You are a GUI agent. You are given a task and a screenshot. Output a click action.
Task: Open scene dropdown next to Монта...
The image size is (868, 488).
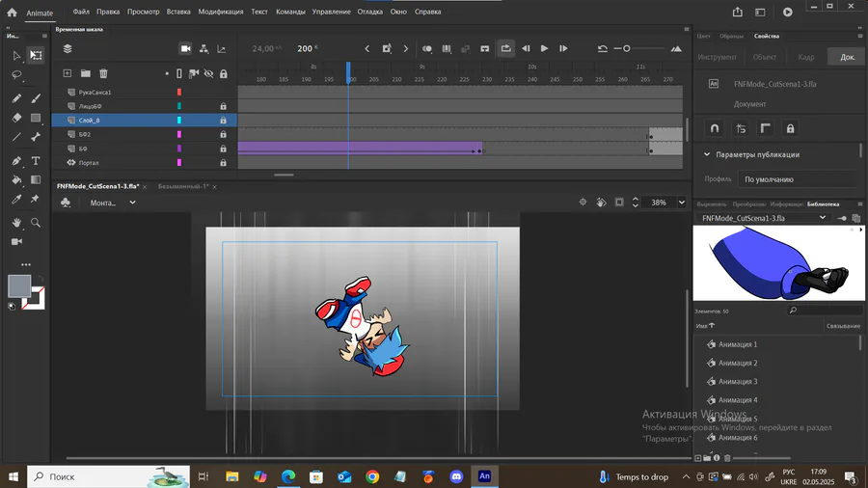click(x=132, y=203)
